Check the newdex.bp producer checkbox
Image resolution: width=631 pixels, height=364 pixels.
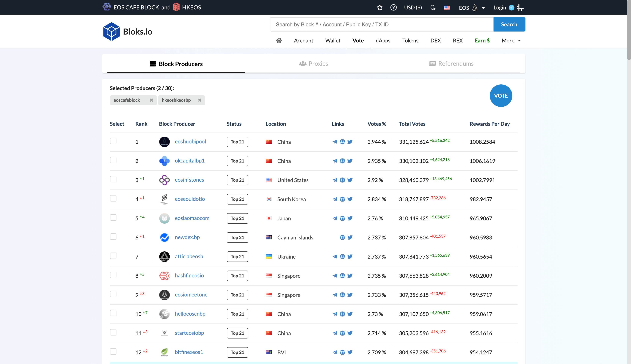click(113, 237)
